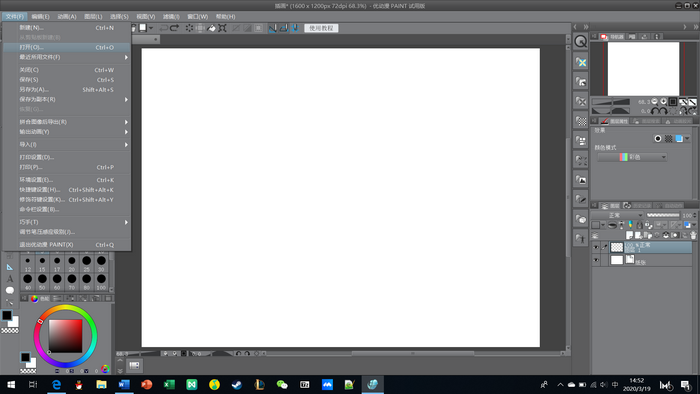700x394 pixels.
Task: Select brush size 30 preset
Action: 101,263
